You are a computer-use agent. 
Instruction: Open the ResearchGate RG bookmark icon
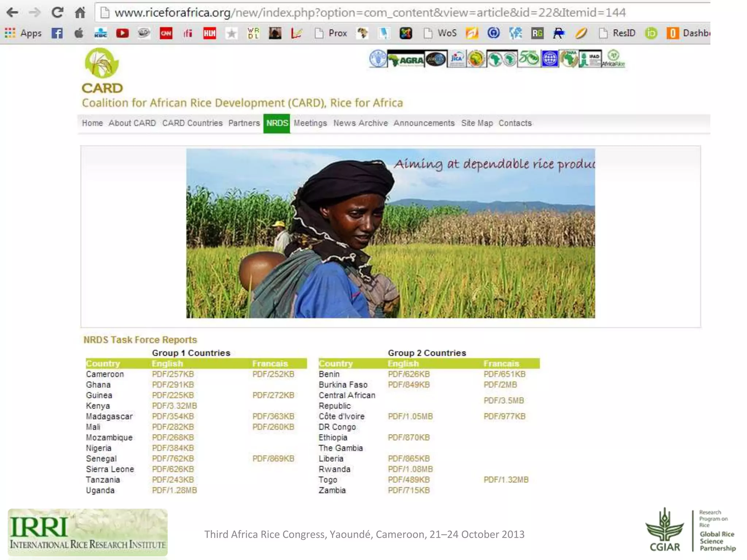(537, 33)
